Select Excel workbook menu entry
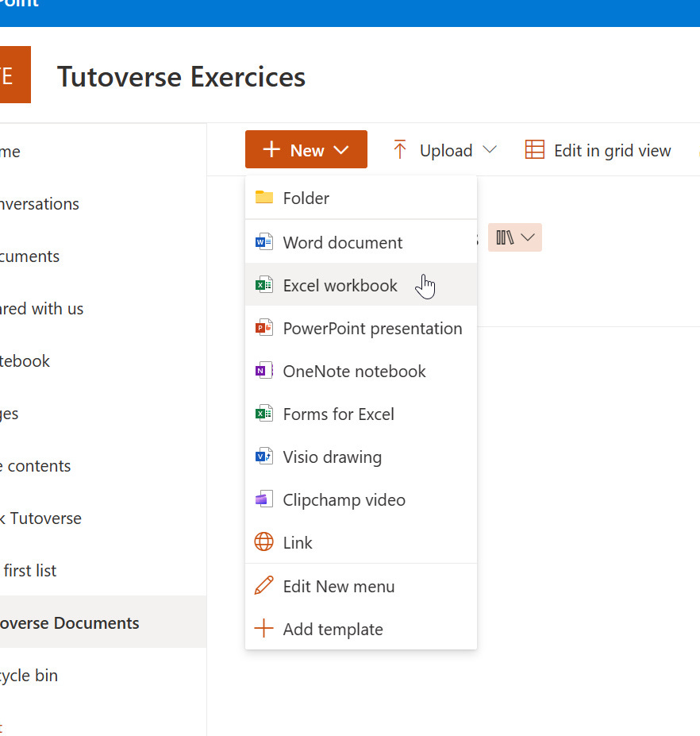 pyautogui.click(x=361, y=285)
